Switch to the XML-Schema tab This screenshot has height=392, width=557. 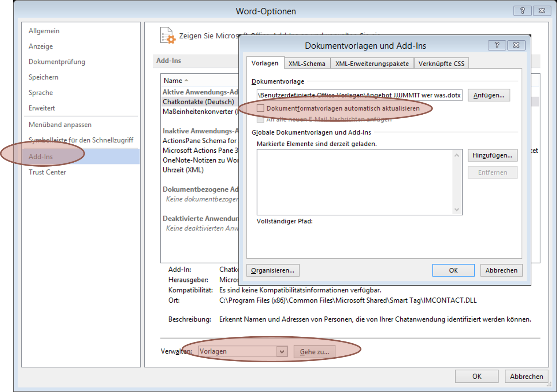307,63
